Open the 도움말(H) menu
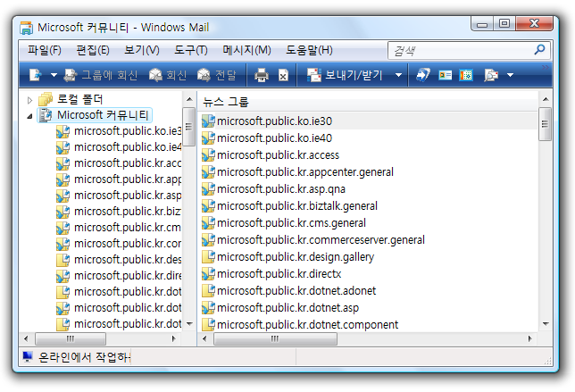Image resolution: width=575 pixels, height=392 pixels. click(309, 50)
